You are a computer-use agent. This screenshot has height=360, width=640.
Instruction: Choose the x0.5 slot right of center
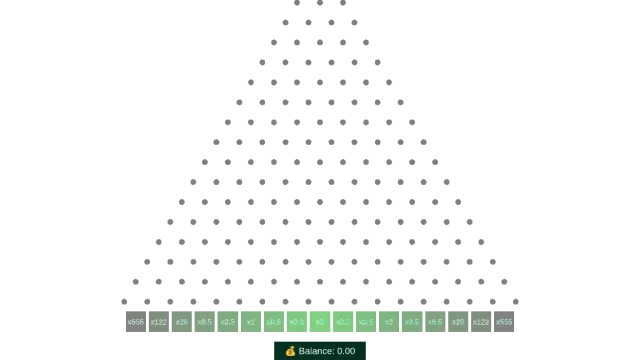tap(366, 322)
